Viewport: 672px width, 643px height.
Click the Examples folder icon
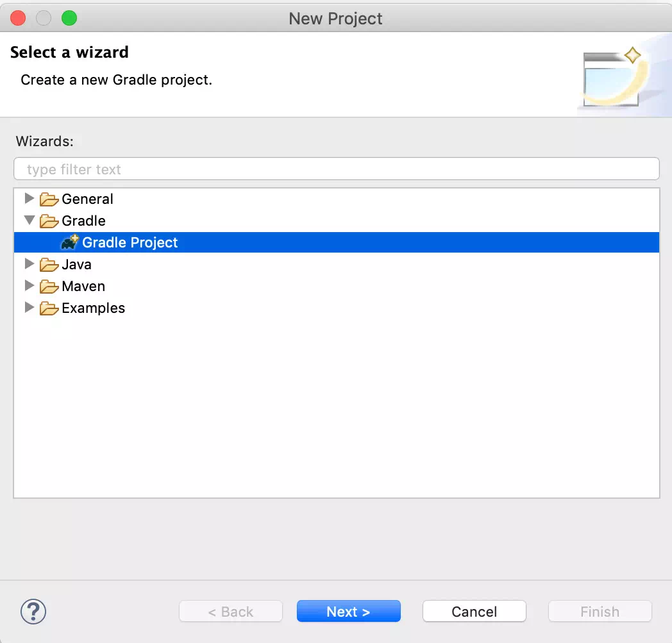[x=49, y=308]
